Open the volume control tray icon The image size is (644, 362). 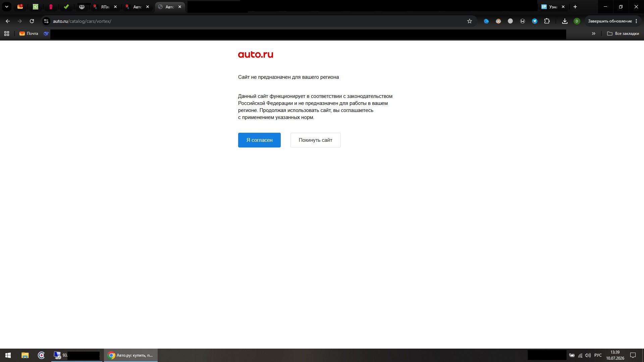coord(588,355)
